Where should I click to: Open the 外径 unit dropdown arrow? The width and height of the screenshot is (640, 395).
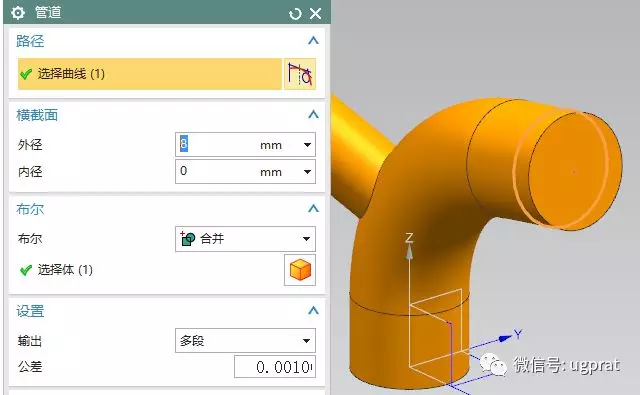pos(307,145)
